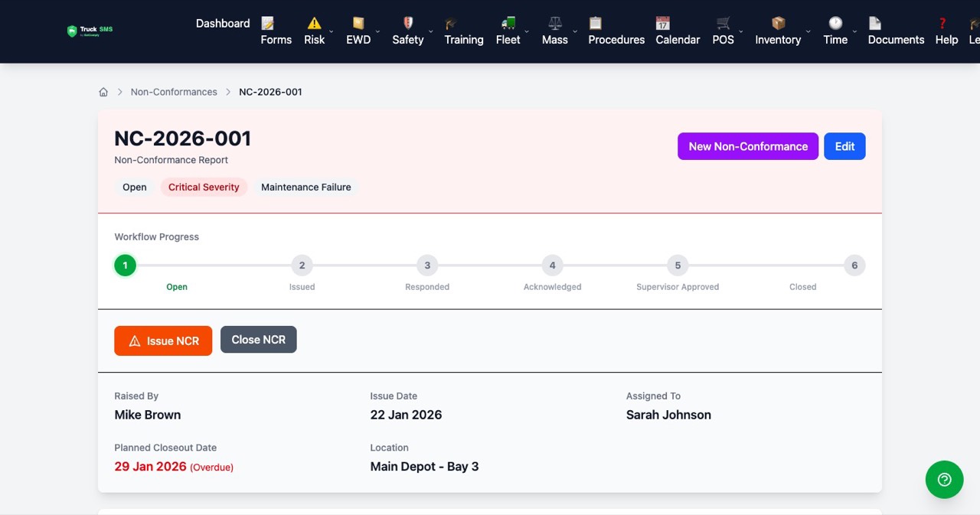Image resolution: width=980 pixels, height=515 pixels.
Task: Click overdue date 29 Jan 2026
Action: [x=151, y=467]
